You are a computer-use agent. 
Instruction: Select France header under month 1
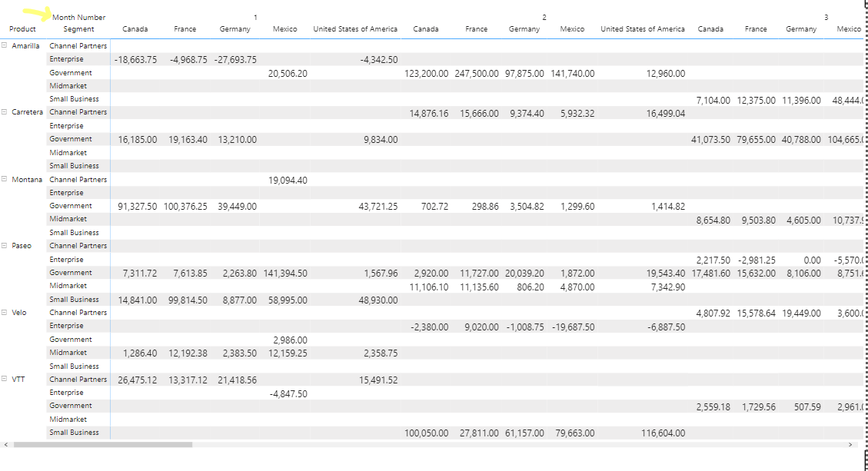coord(185,28)
